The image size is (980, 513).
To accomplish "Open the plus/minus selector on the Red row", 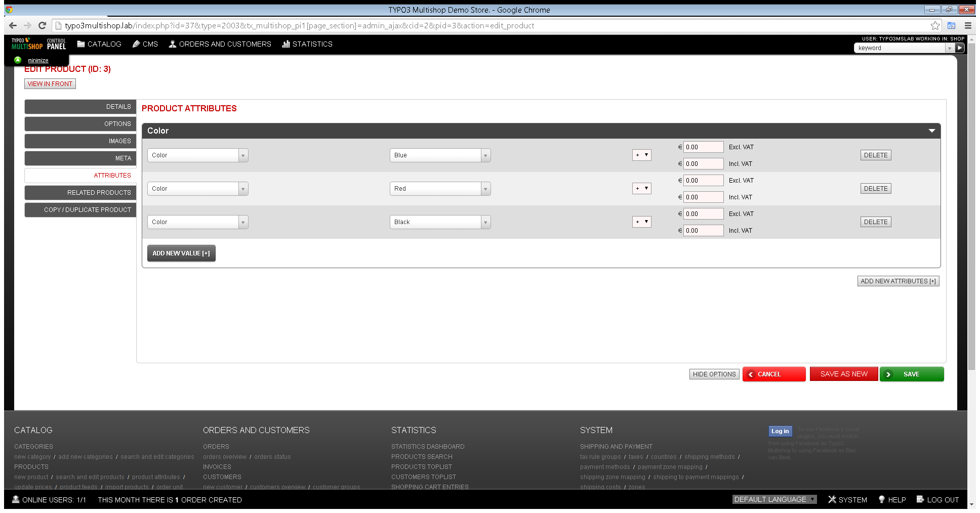I will pos(641,188).
